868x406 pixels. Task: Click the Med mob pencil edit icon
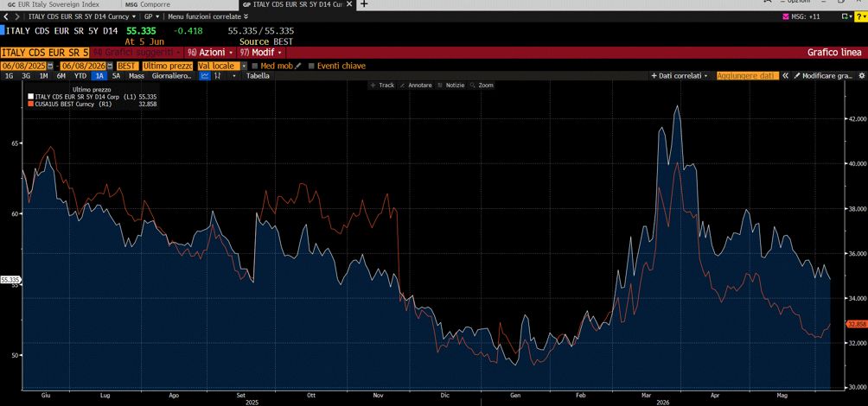pos(297,66)
